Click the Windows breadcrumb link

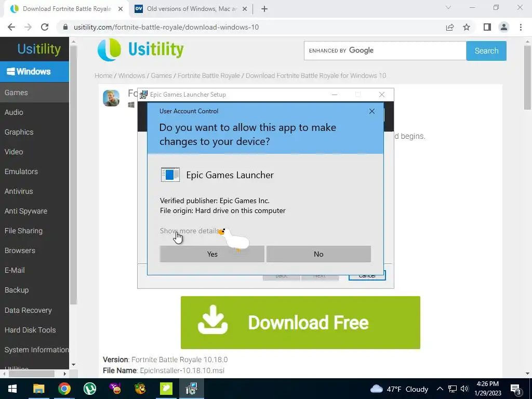(x=131, y=76)
